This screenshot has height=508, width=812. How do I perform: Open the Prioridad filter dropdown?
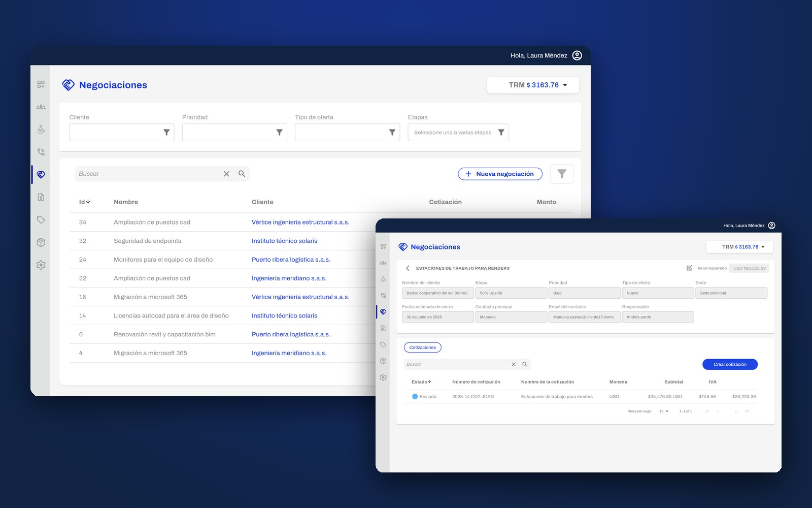[x=234, y=132]
